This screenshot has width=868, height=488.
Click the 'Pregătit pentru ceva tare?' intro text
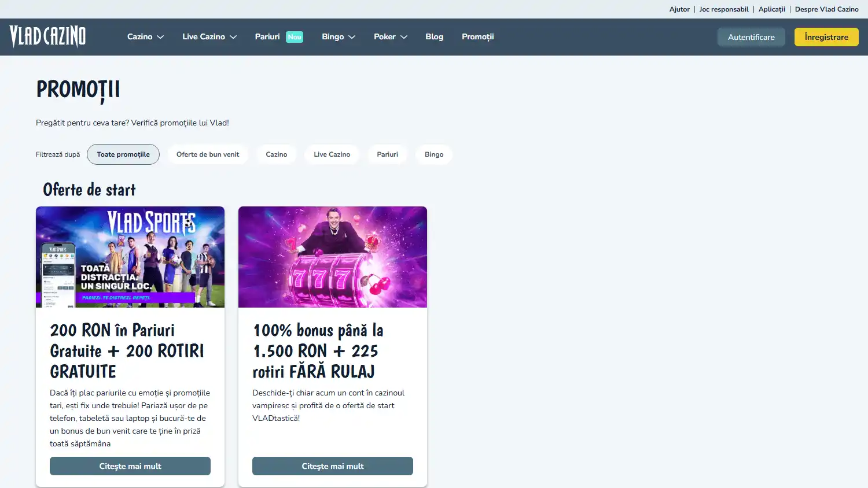pos(133,123)
